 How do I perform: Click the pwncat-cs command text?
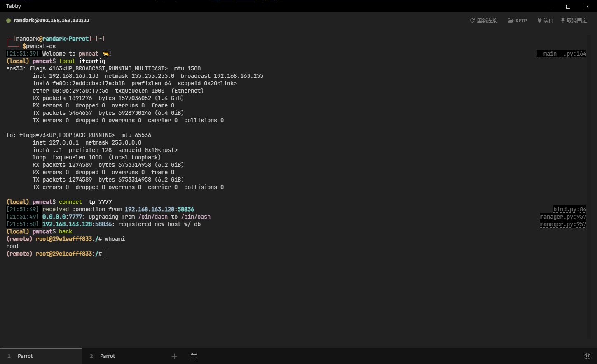point(41,46)
